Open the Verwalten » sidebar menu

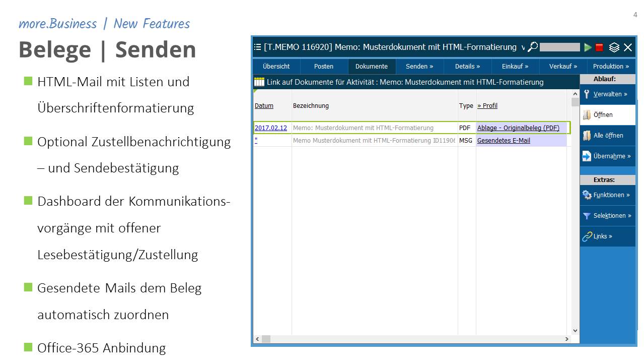coord(608,94)
